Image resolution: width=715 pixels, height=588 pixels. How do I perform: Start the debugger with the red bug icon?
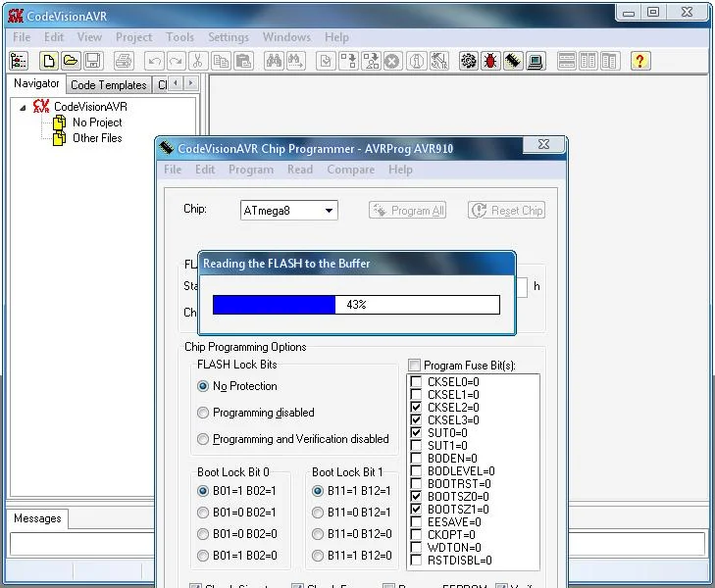point(490,61)
